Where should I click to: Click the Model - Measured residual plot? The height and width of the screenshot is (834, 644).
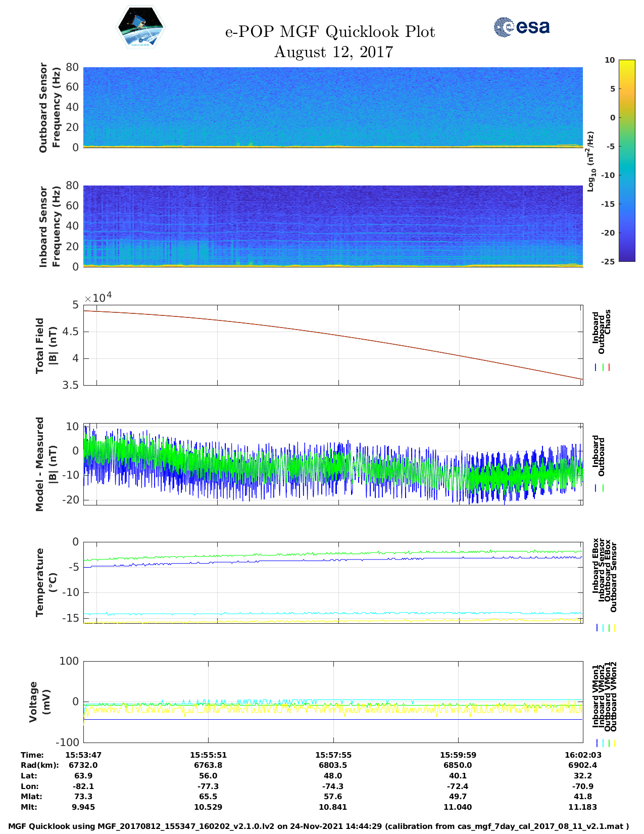pyautogui.click(x=333, y=465)
